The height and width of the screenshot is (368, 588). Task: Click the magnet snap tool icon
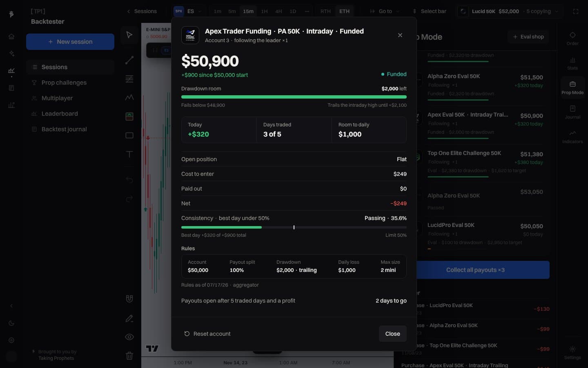point(129,298)
